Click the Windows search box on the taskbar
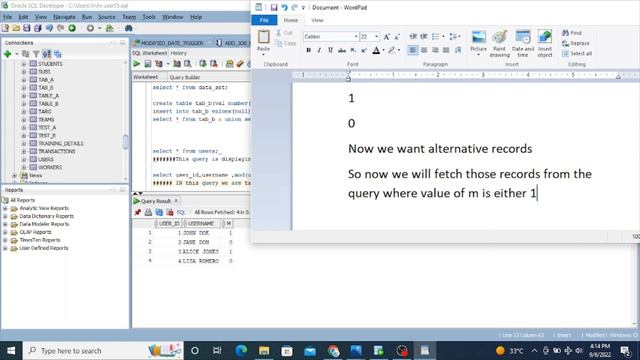Screen dimensions: 640x360 click(103, 351)
